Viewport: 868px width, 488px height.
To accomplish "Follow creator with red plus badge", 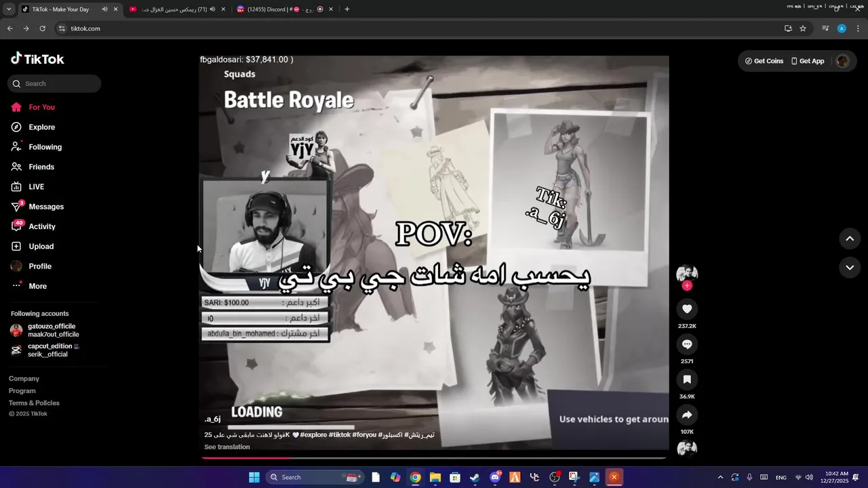I will pos(687,286).
